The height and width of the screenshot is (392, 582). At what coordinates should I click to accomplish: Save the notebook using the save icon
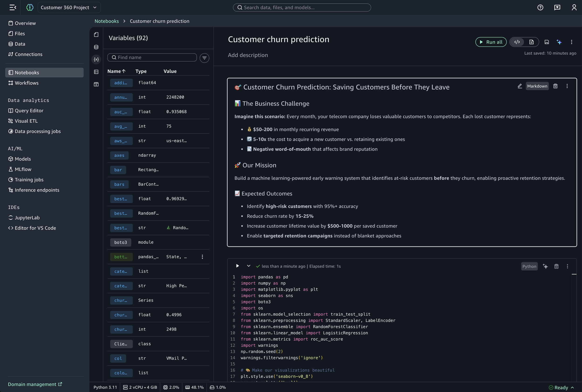[547, 42]
